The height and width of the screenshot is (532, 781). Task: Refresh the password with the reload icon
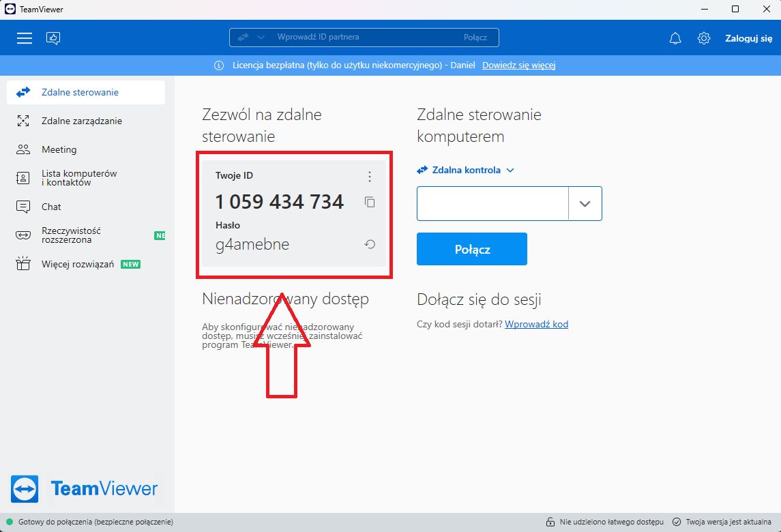coord(370,244)
